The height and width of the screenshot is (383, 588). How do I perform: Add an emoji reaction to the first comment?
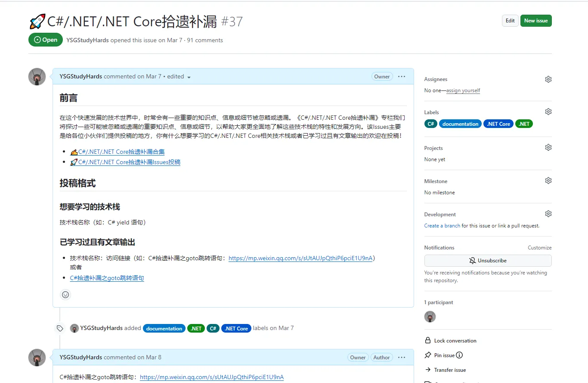[65, 295]
